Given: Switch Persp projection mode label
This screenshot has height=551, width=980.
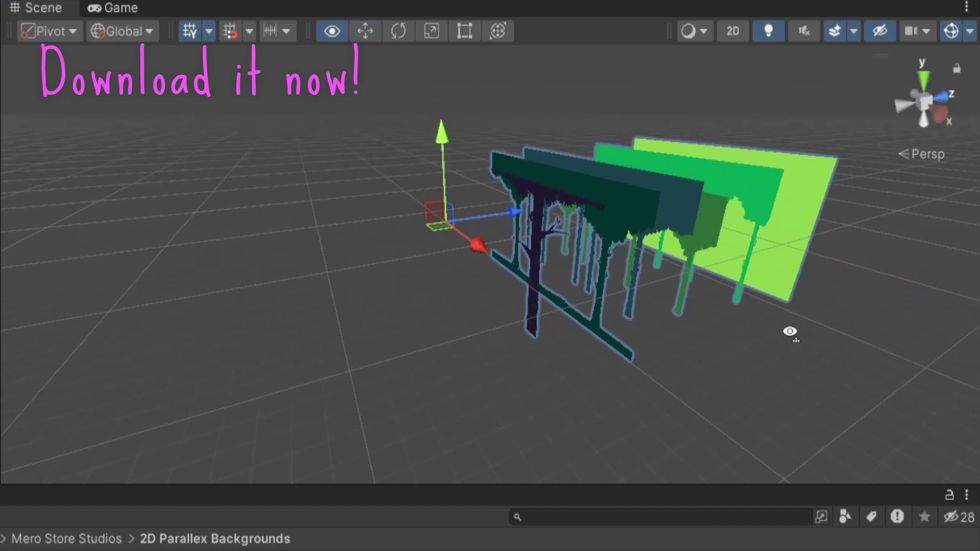Looking at the screenshot, I should point(921,154).
